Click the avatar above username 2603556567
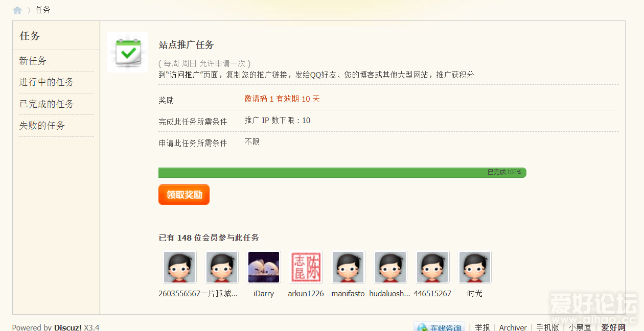Viewport: 644px width, 331px height. (x=179, y=267)
